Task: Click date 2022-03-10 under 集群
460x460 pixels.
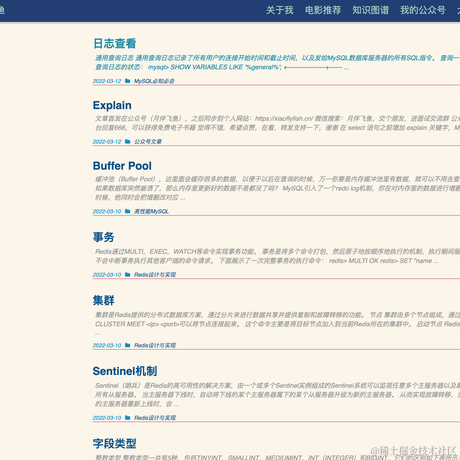Action: [x=107, y=345]
